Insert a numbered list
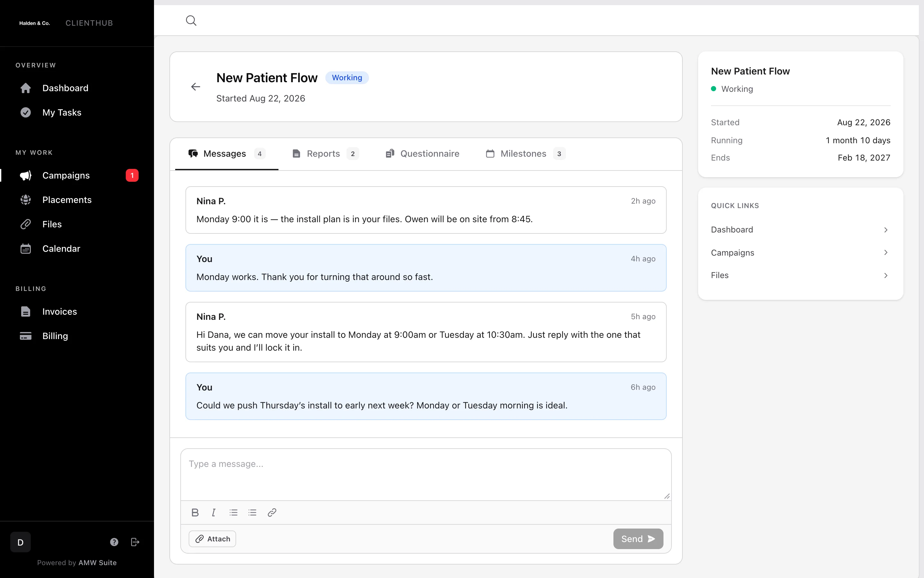The image size is (924, 578). click(x=252, y=512)
